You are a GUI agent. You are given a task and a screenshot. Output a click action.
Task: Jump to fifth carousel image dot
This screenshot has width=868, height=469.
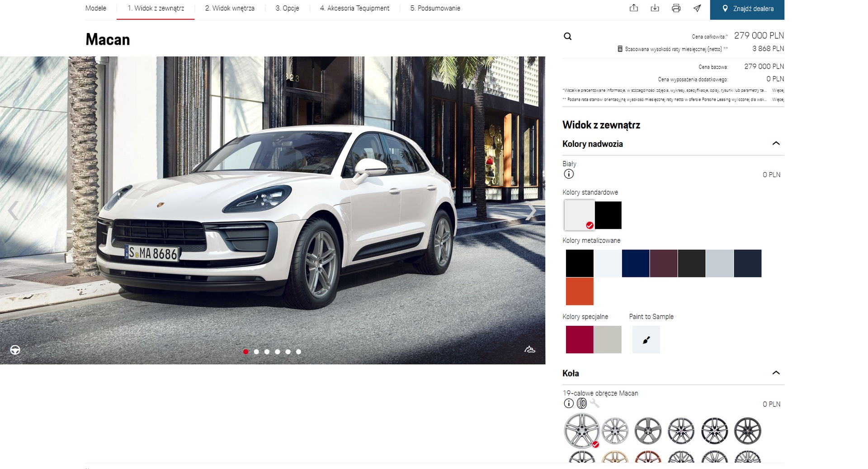click(288, 352)
